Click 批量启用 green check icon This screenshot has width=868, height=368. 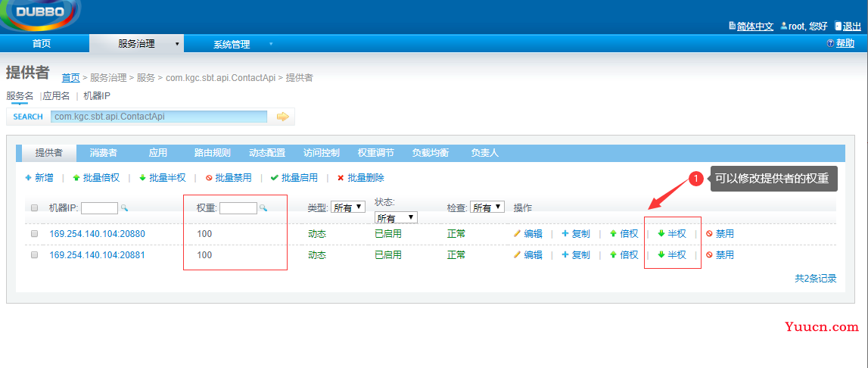pyautogui.click(x=275, y=178)
